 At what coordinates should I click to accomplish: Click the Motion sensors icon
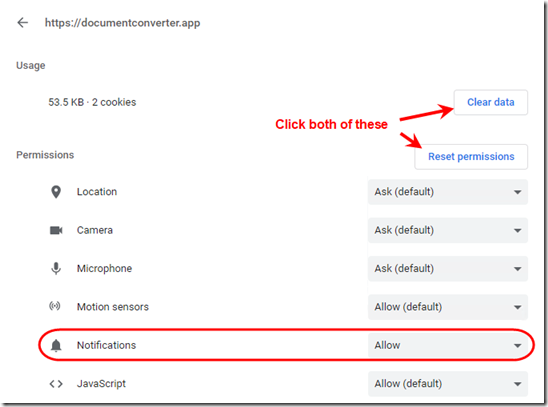55,306
